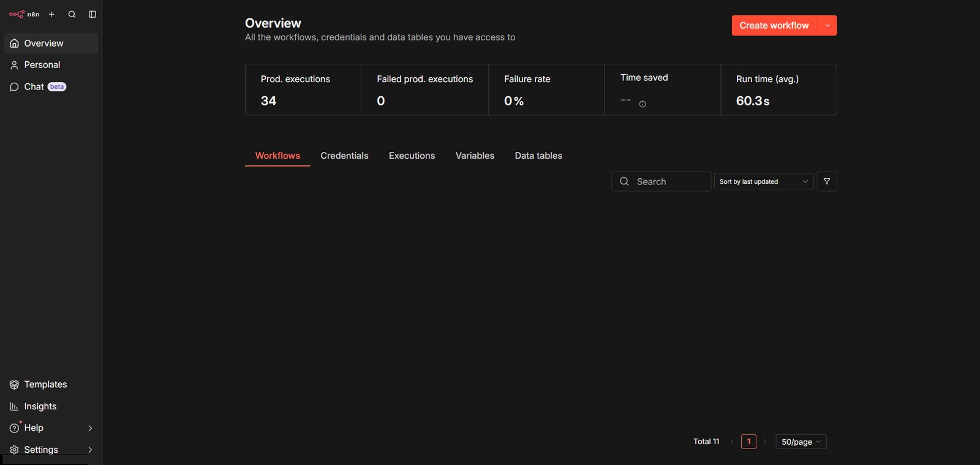This screenshot has width=980, height=465.
Task: Expand the Help submenu chevron
Action: click(x=90, y=428)
